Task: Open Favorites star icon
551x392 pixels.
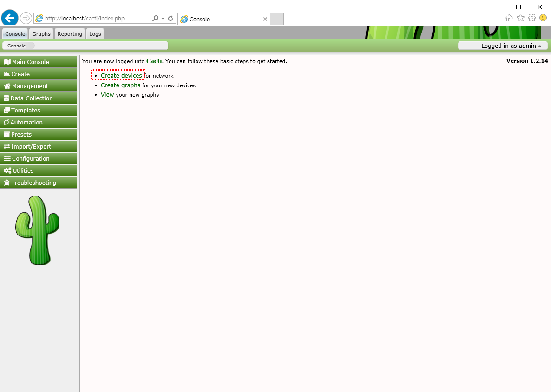Action: tap(520, 18)
